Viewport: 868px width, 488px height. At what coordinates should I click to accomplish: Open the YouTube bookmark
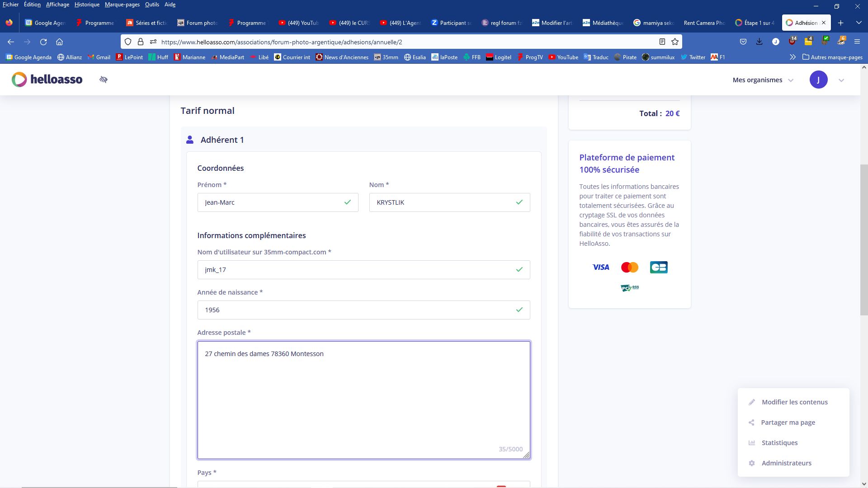(x=563, y=57)
